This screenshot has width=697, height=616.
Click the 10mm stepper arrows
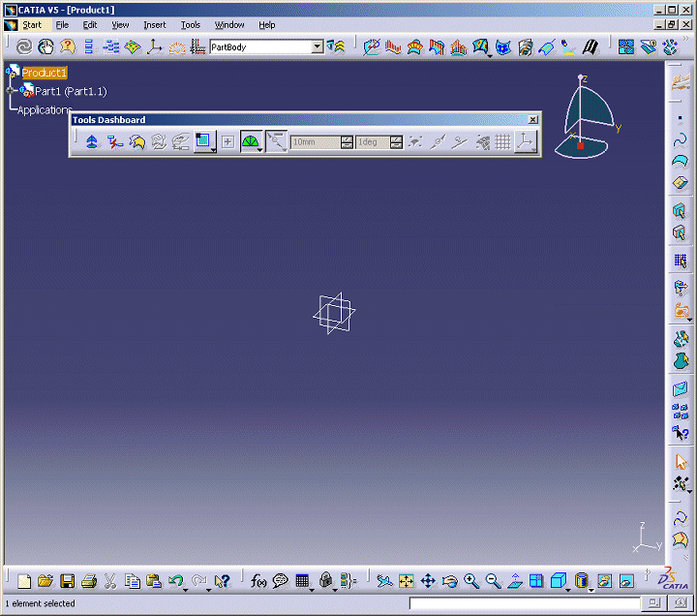pos(347,142)
